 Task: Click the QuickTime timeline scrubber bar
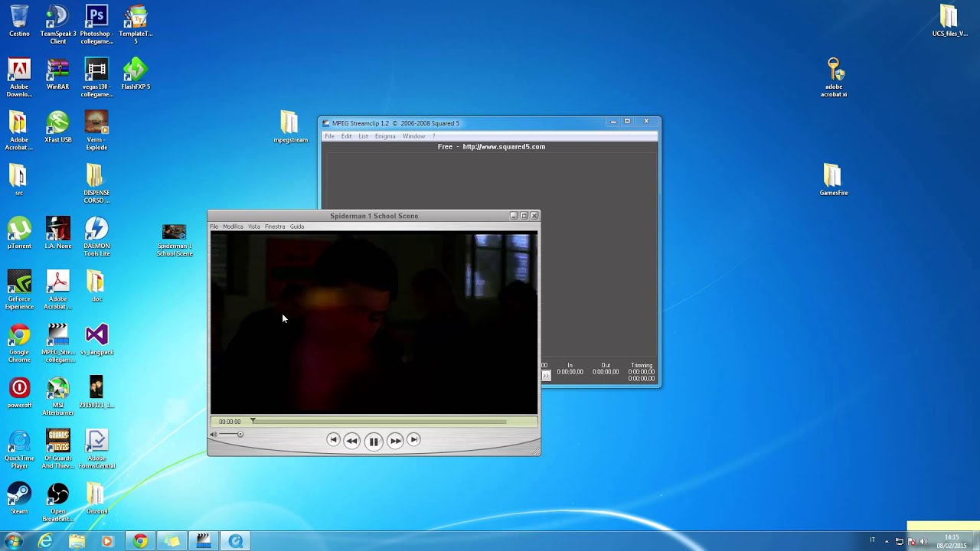(x=378, y=421)
